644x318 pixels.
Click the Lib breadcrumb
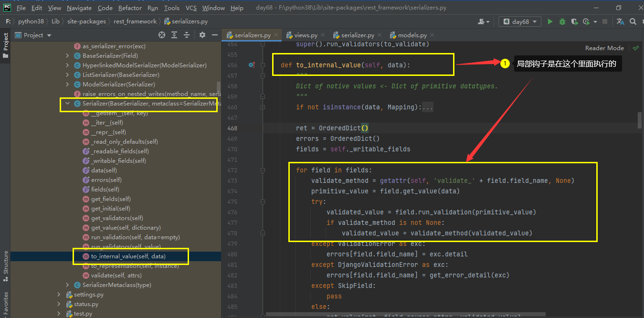tap(55, 21)
